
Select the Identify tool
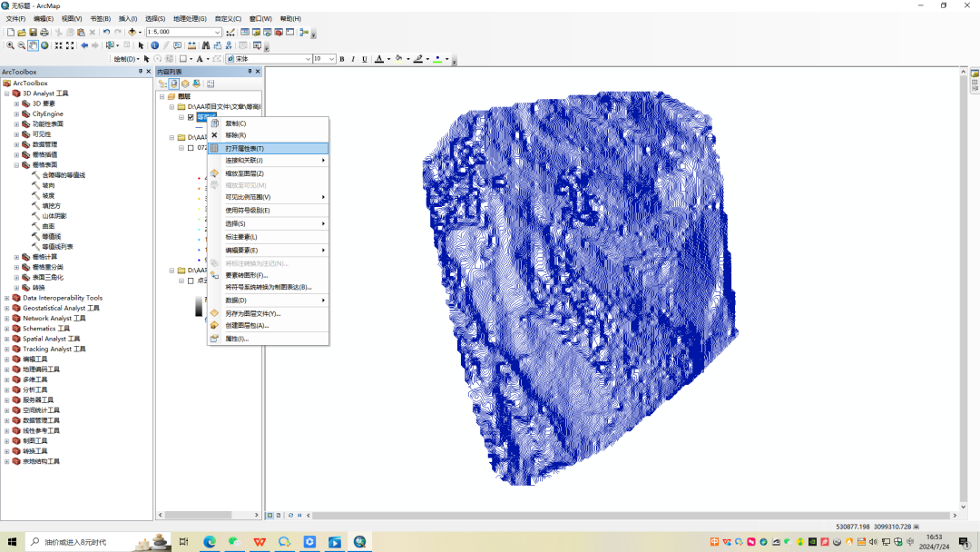click(x=155, y=45)
